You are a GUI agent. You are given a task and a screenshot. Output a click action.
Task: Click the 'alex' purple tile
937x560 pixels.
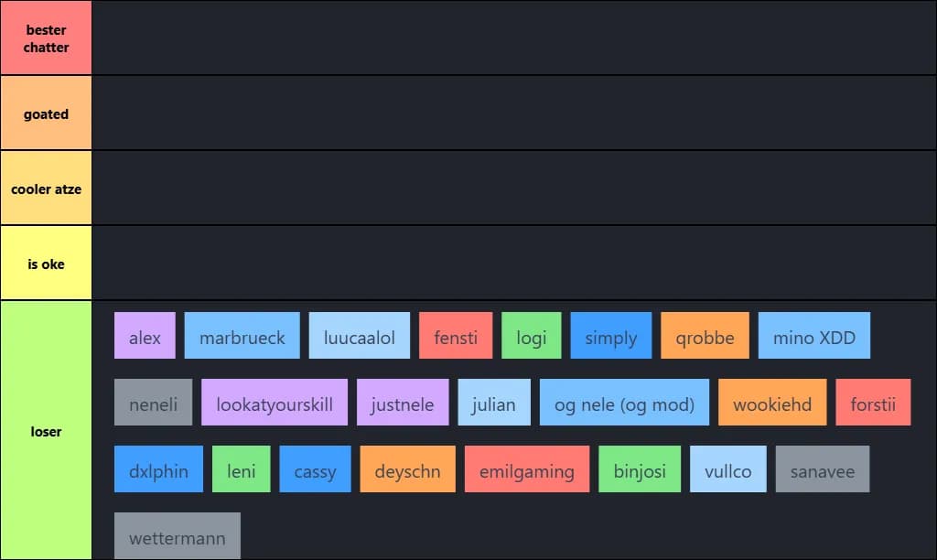(x=145, y=336)
